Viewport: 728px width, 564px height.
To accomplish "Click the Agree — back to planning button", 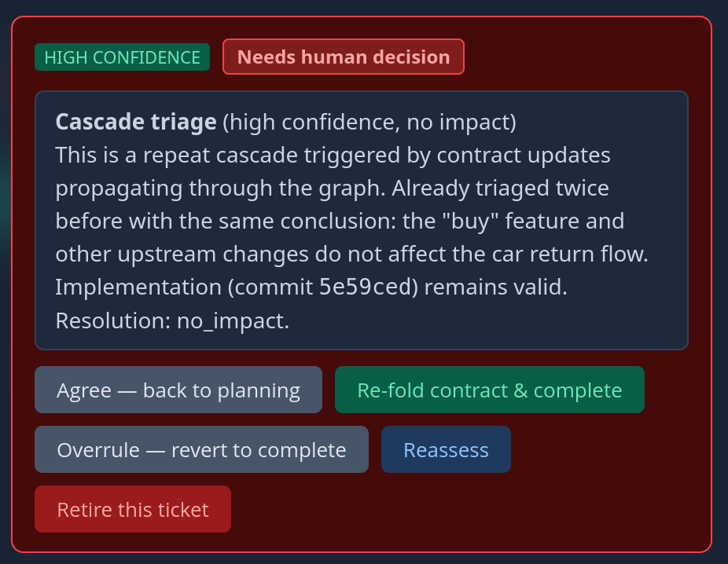I will coord(178,390).
